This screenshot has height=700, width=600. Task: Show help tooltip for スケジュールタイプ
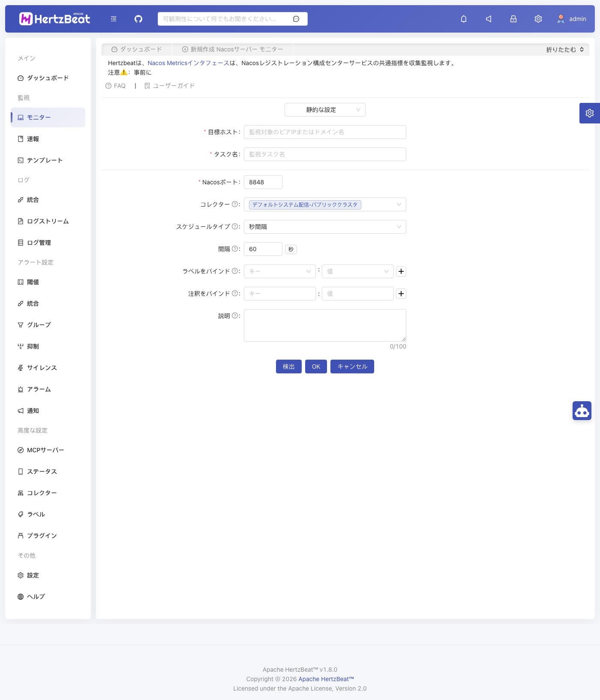235,227
